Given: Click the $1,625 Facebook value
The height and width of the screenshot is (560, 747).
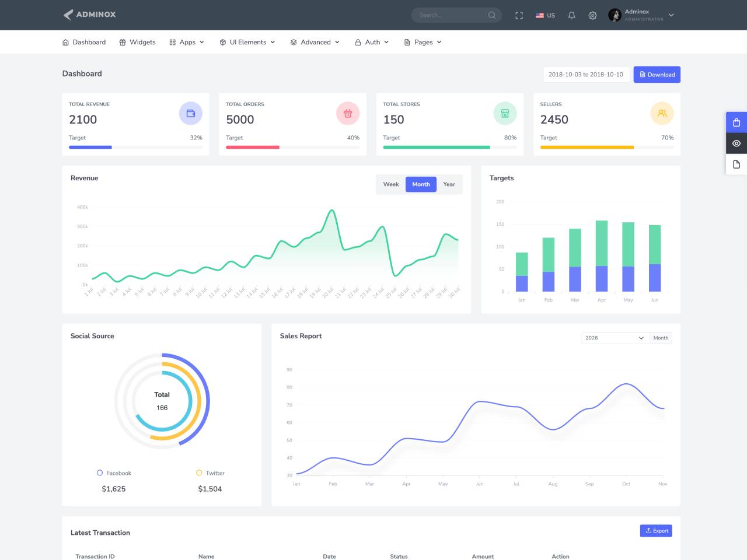Looking at the screenshot, I should point(114,489).
